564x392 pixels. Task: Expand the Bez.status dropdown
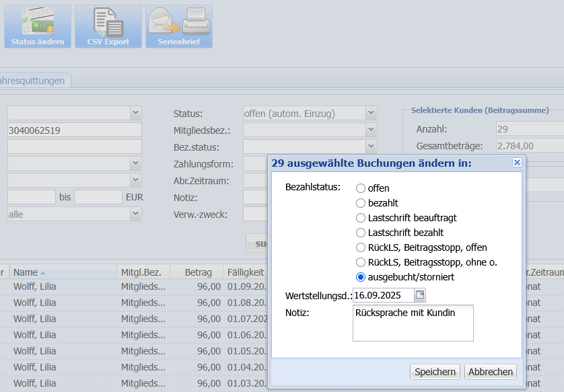(371, 146)
